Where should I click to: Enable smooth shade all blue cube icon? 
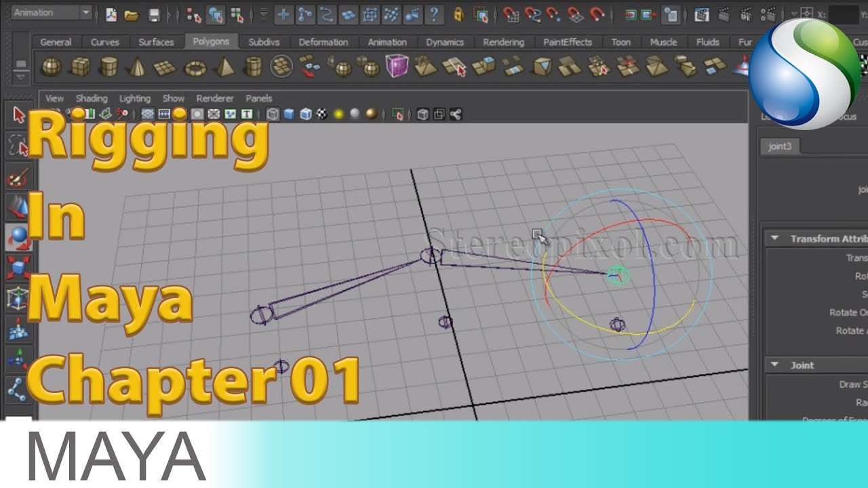click(289, 114)
